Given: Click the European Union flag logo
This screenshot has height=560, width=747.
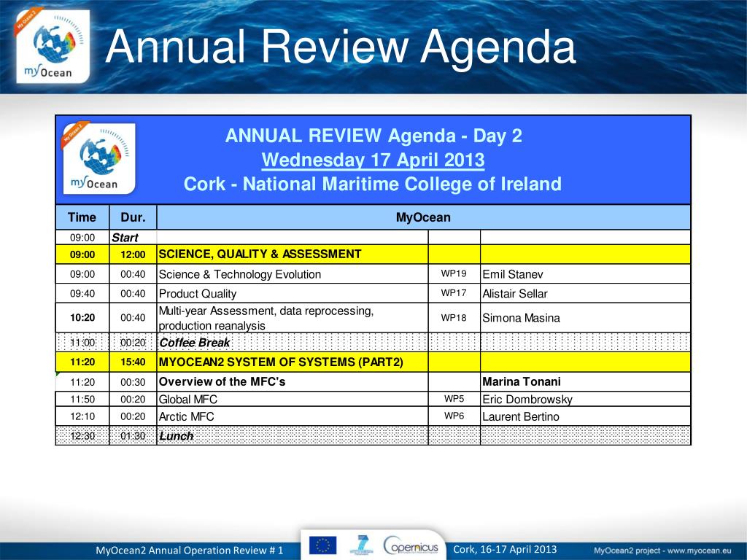Looking at the screenshot, I should point(322,545).
